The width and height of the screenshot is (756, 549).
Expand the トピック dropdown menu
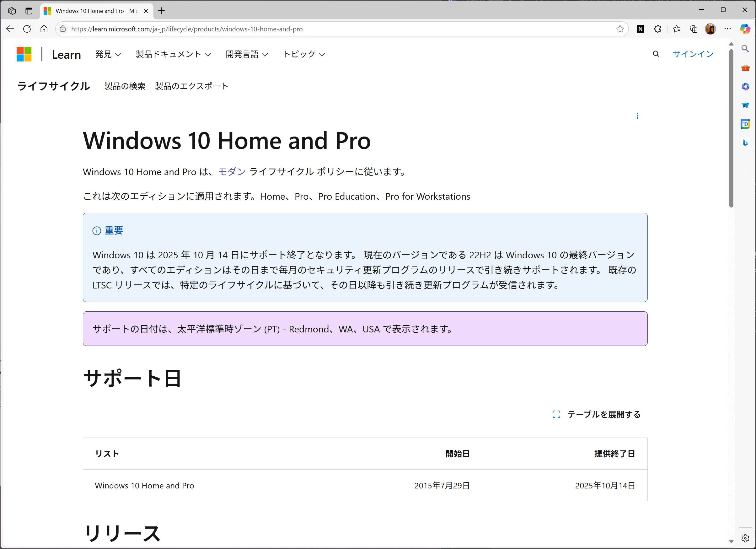(x=304, y=54)
